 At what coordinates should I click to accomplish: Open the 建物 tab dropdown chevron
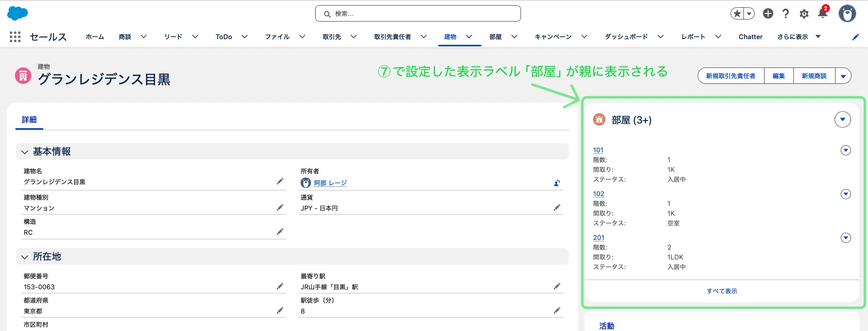click(x=469, y=37)
